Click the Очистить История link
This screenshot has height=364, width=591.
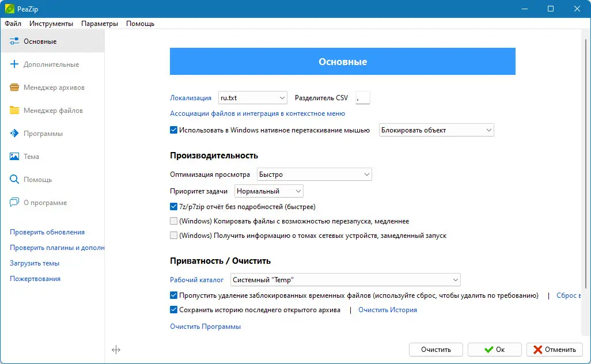coord(387,309)
